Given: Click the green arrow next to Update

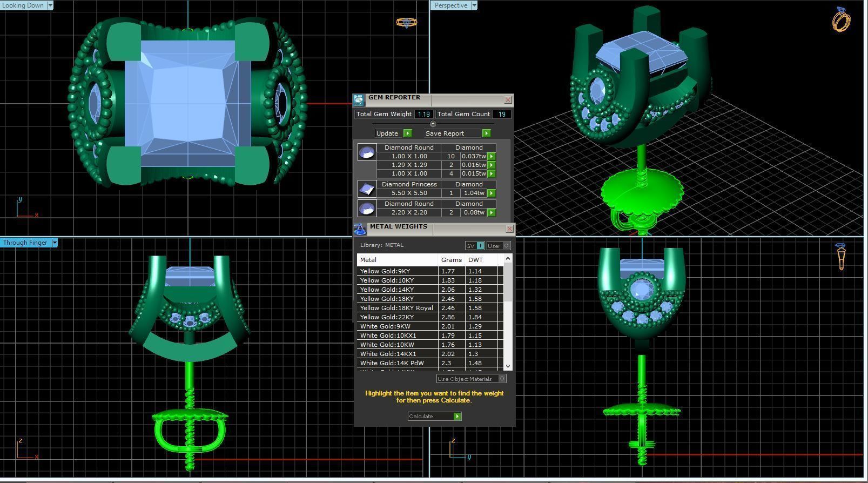Looking at the screenshot, I should coord(408,133).
